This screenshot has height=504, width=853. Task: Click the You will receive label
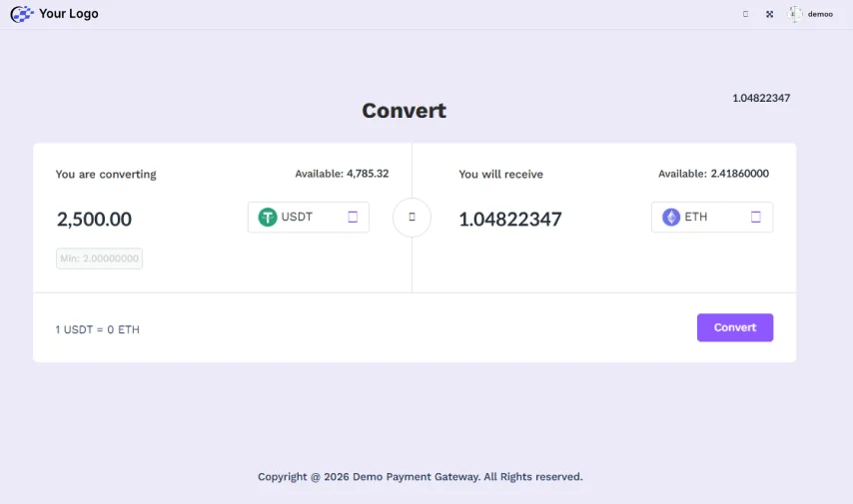pos(500,174)
